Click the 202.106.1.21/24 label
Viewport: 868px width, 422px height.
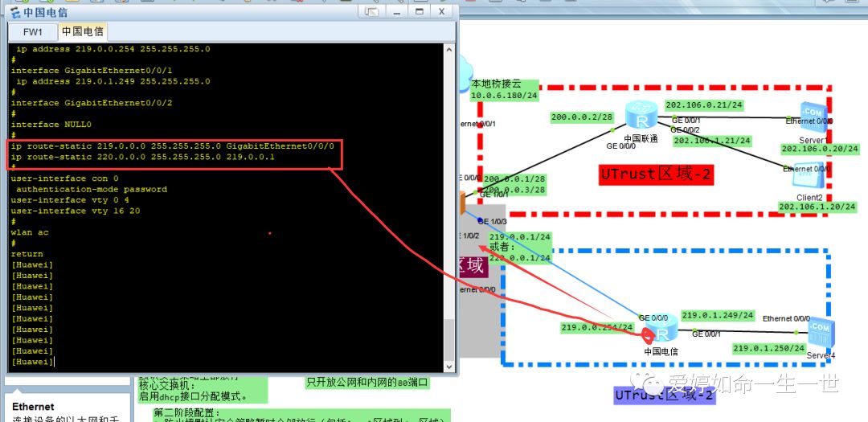(712, 141)
